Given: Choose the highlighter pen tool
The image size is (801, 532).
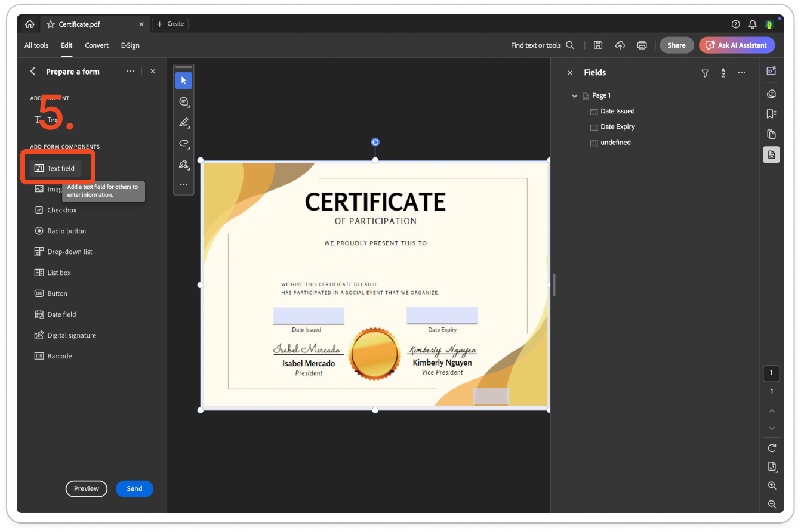Looking at the screenshot, I should (184, 122).
